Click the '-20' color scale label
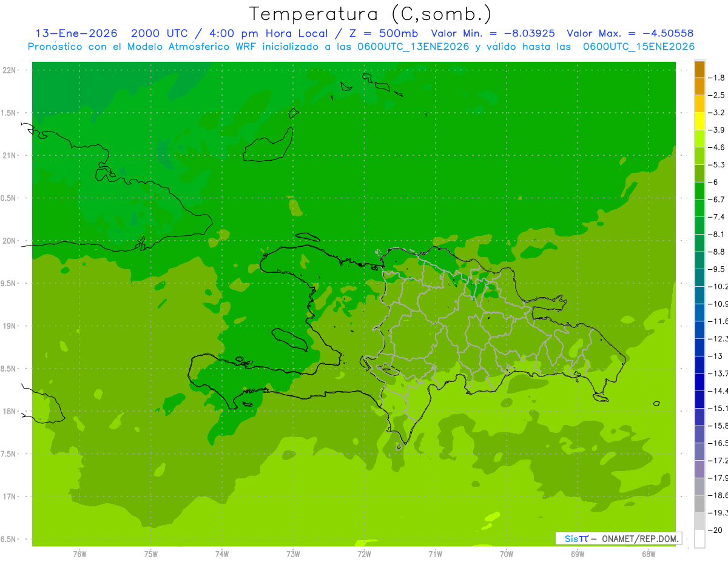This screenshot has height=562, width=728. 715,530
